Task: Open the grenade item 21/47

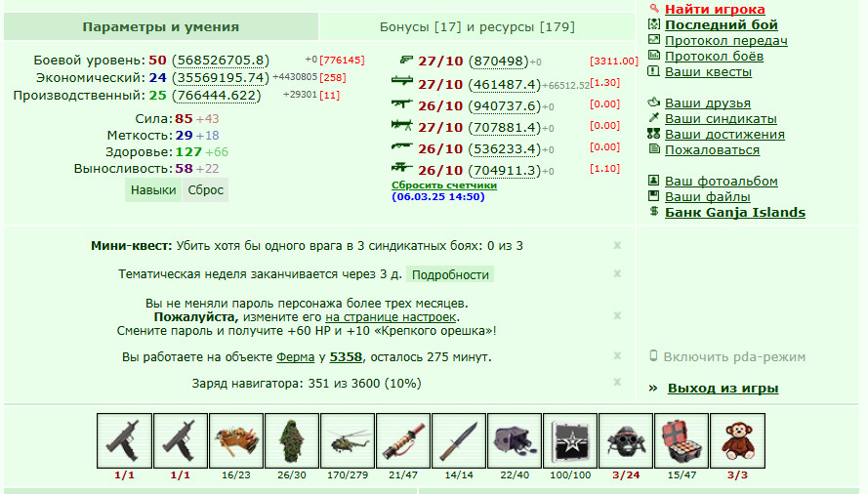Action: (403, 441)
